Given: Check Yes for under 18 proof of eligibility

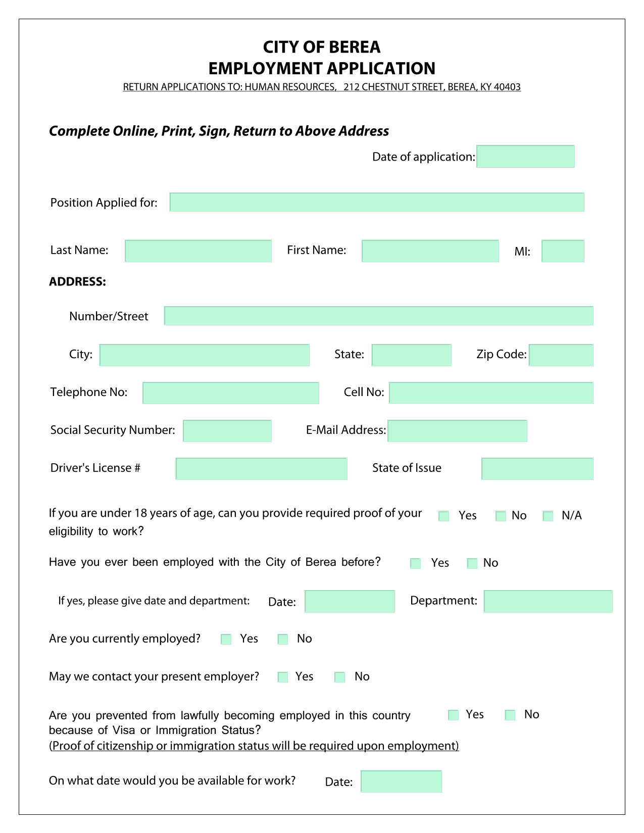Looking at the screenshot, I should click(x=444, y=516).
